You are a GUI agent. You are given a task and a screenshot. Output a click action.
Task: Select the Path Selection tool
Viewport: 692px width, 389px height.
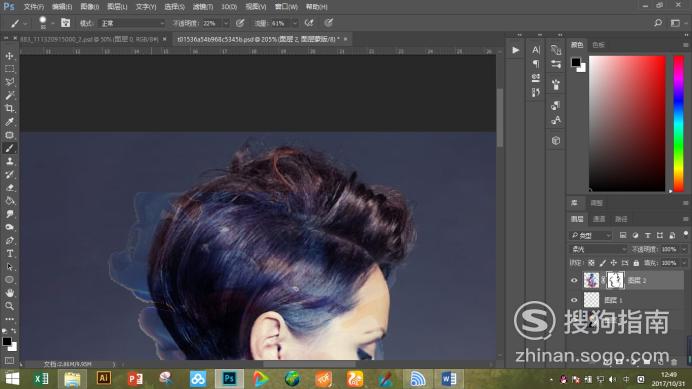point(9,267)
